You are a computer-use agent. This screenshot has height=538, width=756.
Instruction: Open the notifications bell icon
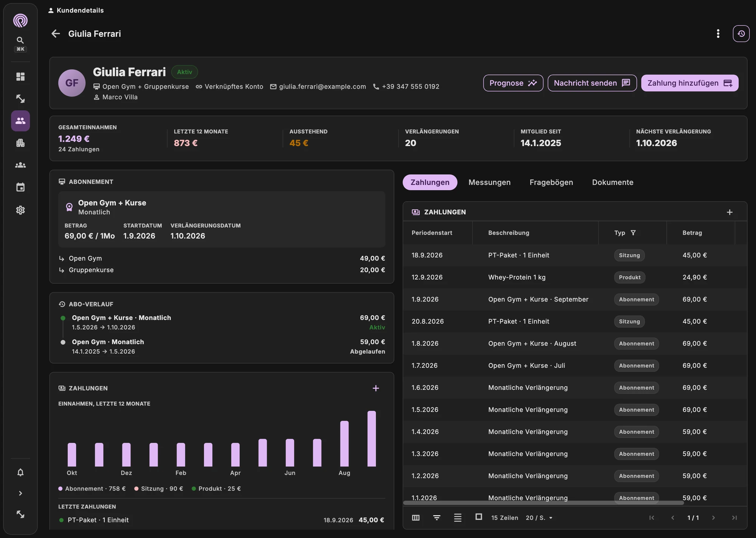click(x=20, y=472)
